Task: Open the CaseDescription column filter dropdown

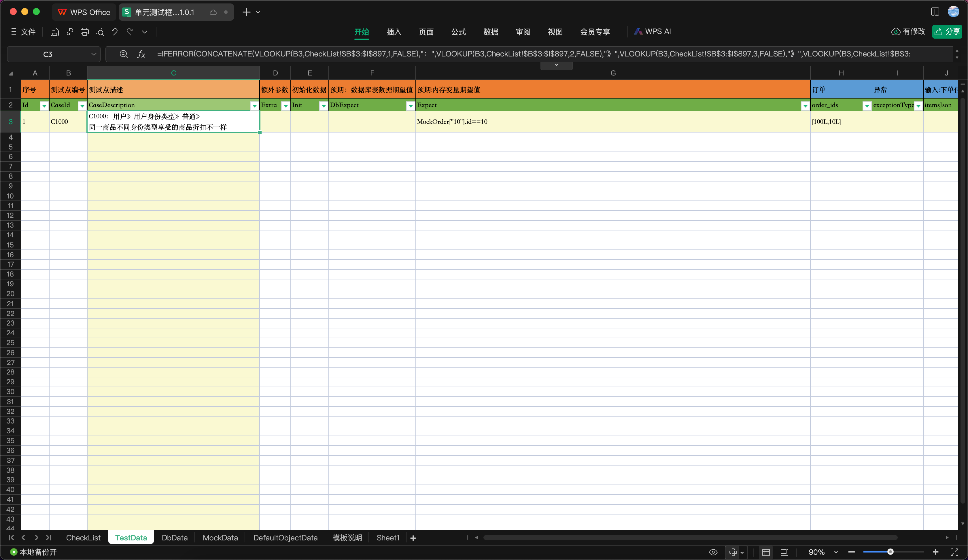Action: pyautogui.click(x=254, y=106)
